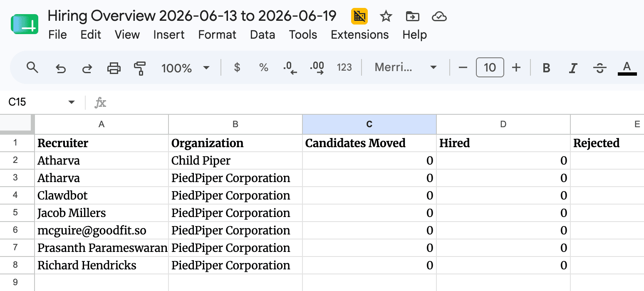Viewport: 644px width, 291px height.
Task: Open the Tools menu
Action: [303, 35]
